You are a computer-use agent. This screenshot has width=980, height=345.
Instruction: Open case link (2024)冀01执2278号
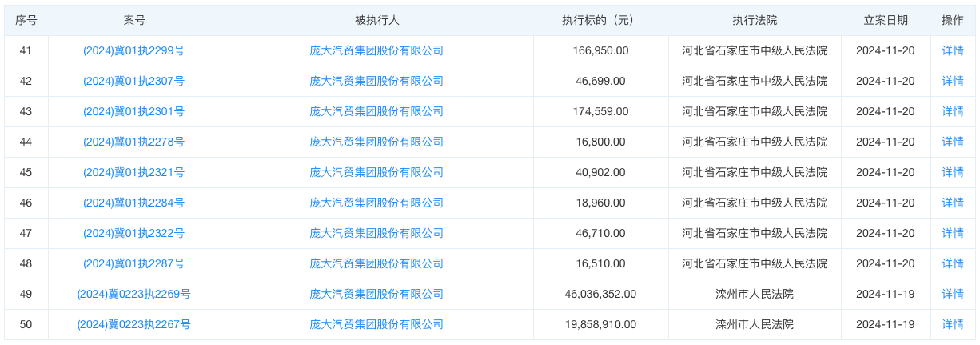(133, 142)
